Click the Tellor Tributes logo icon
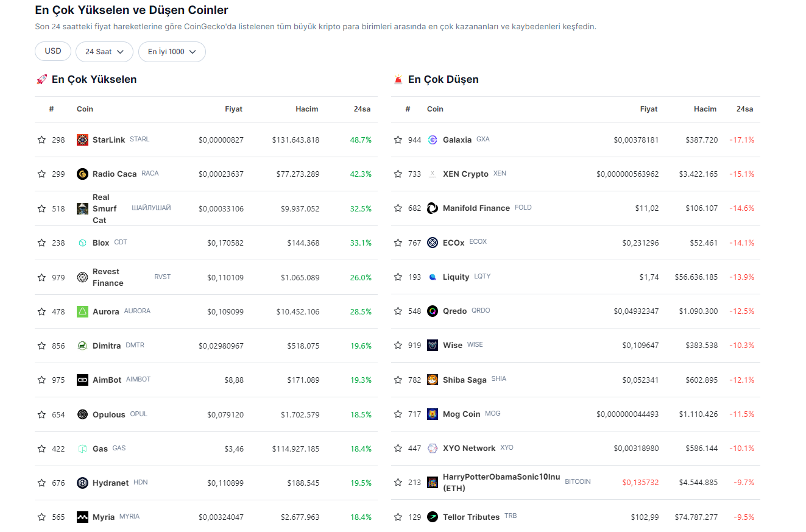The height and width of the screenshot is (532, 806). click(433, 517)
